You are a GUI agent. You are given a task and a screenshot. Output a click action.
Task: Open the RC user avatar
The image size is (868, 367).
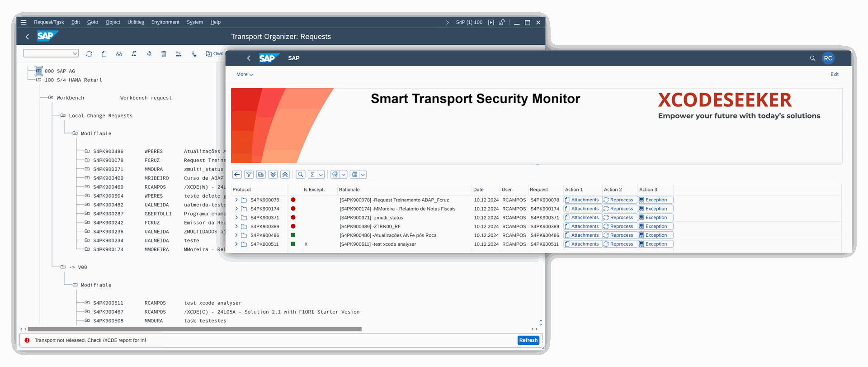click(x=828, y=58)
